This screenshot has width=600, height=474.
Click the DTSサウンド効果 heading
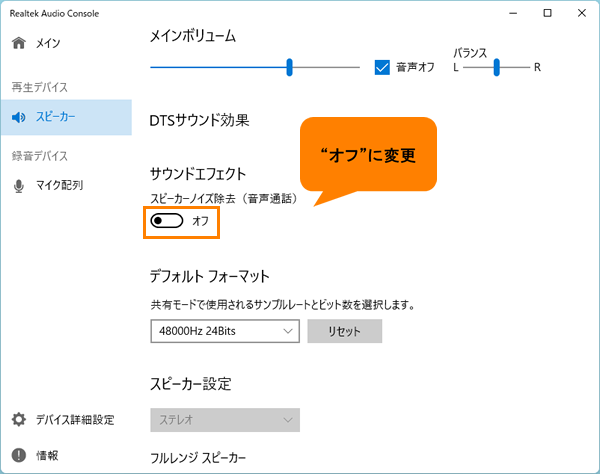199,121
